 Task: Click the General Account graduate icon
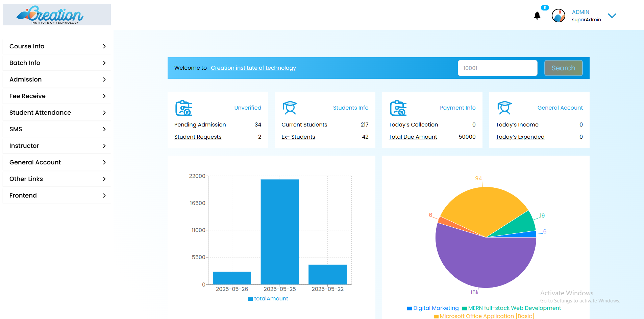[504, 108]
